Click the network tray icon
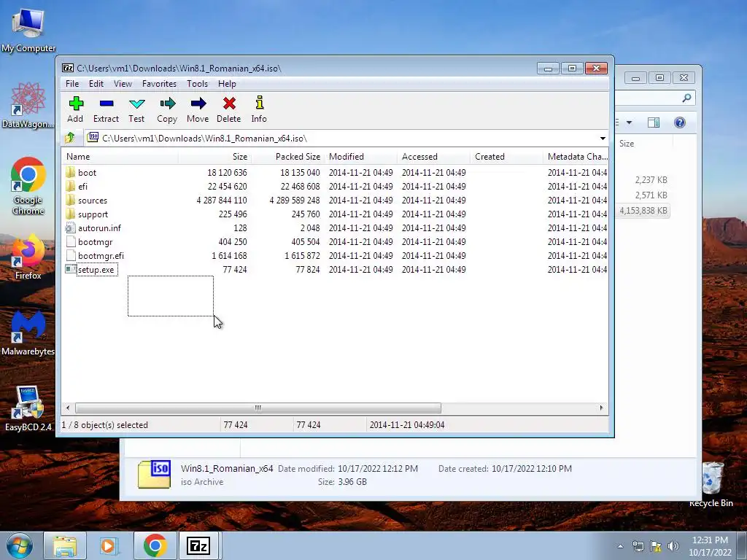Screen dimensions: 747x560 coord(638,546)
